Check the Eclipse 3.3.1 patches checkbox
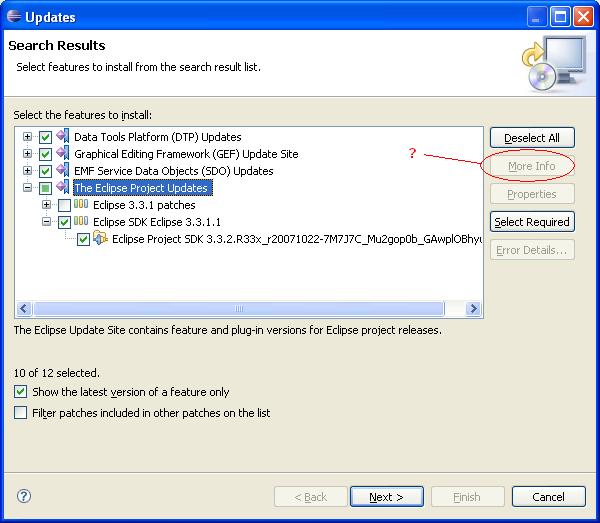The image size is (600, 523). click(64, 205)
